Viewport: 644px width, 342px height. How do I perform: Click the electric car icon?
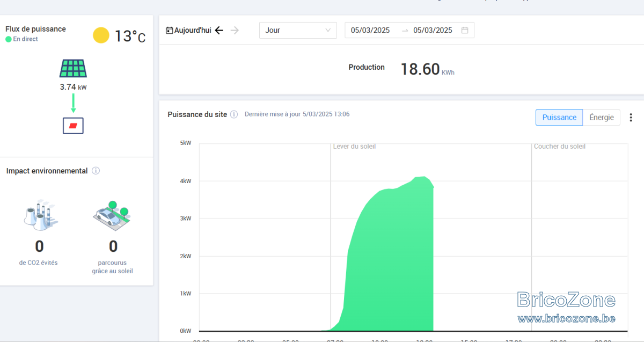pyautogui.click(x=112, y=214)
